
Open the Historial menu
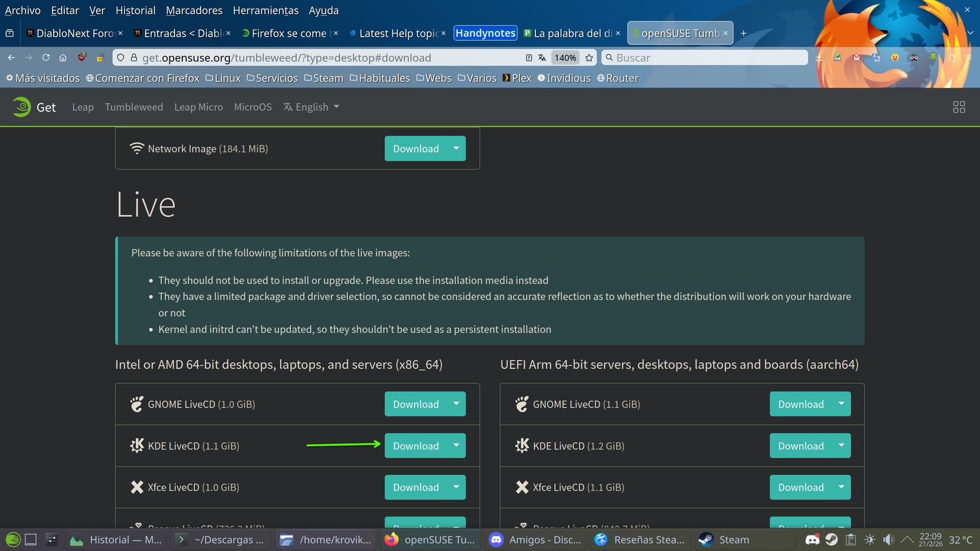point(135,10)
